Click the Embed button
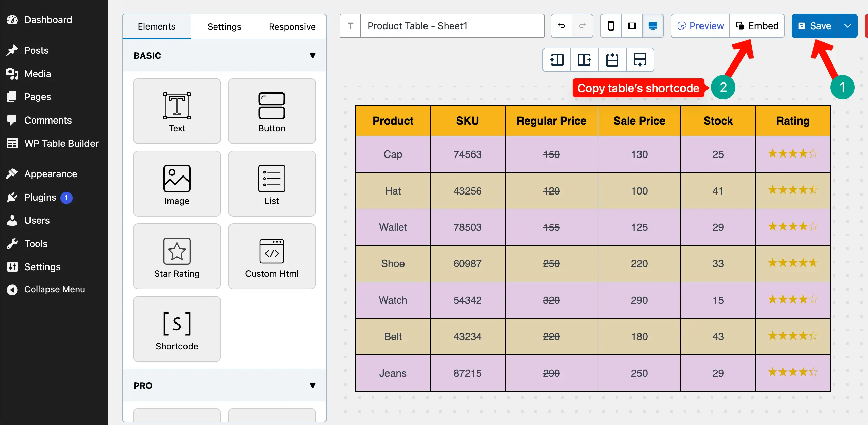Image resolution: width=868 pixels, height=425 pixels. point(757,26)
